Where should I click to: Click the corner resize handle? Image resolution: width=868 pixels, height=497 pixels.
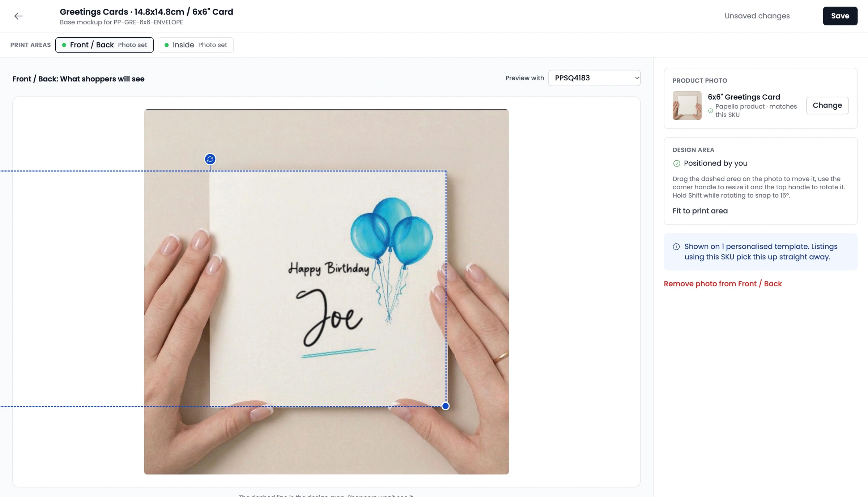click(x=446, y=406)
